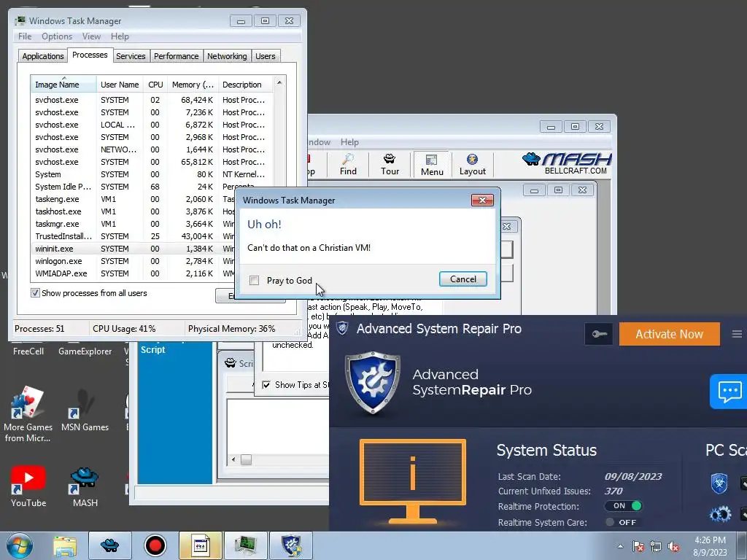This screenshot has width=747, height=560.
Task: Click the MASH taskbar button
Action: tap(109, 545)
